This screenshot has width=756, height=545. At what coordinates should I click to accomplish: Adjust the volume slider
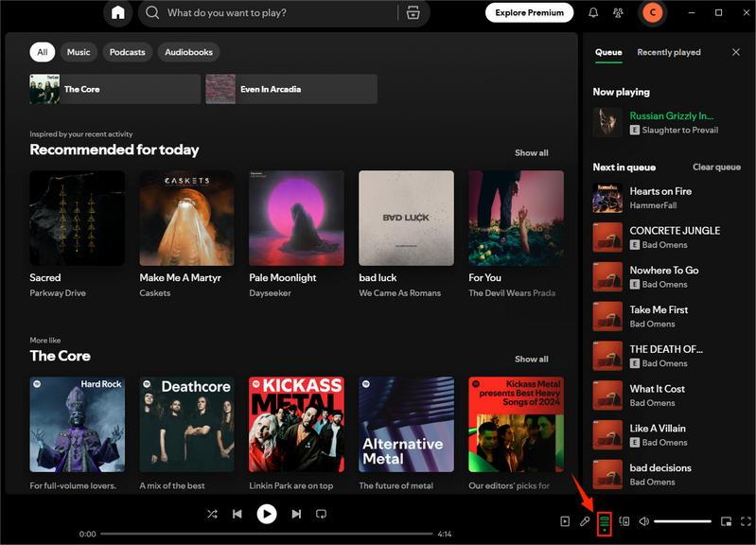[683, 521]
